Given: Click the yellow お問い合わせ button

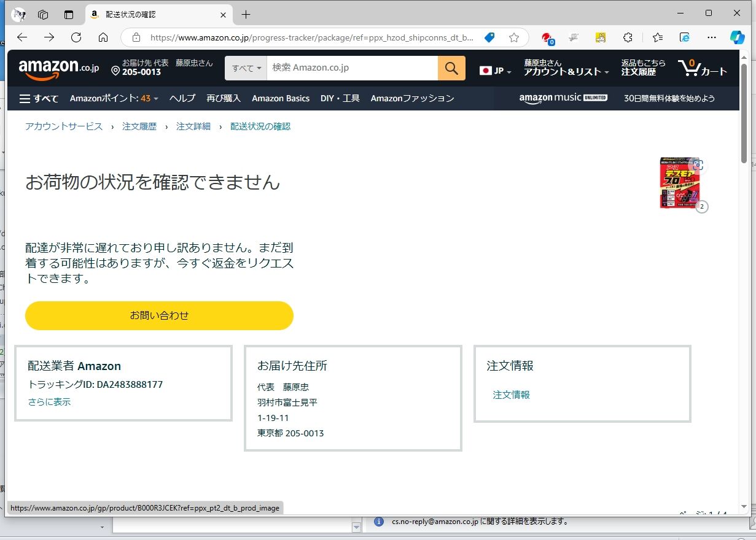Looking at the screenshot, I should [x=159, y=315].
